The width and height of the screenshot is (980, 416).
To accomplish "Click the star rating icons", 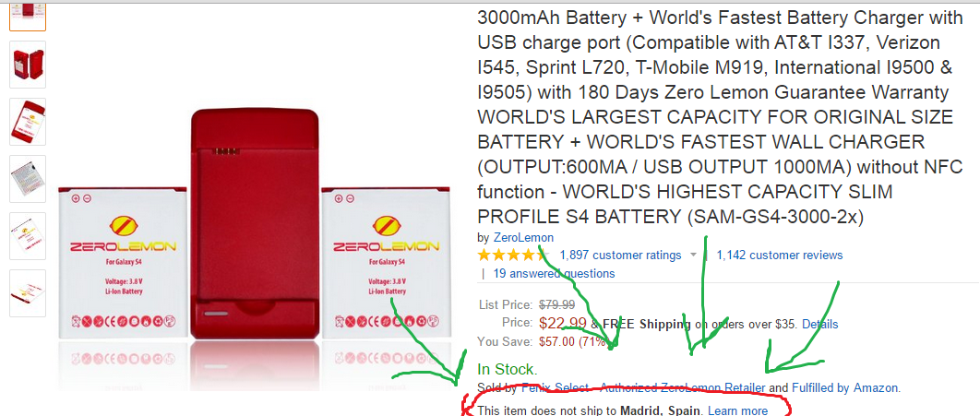I will 512,255.
